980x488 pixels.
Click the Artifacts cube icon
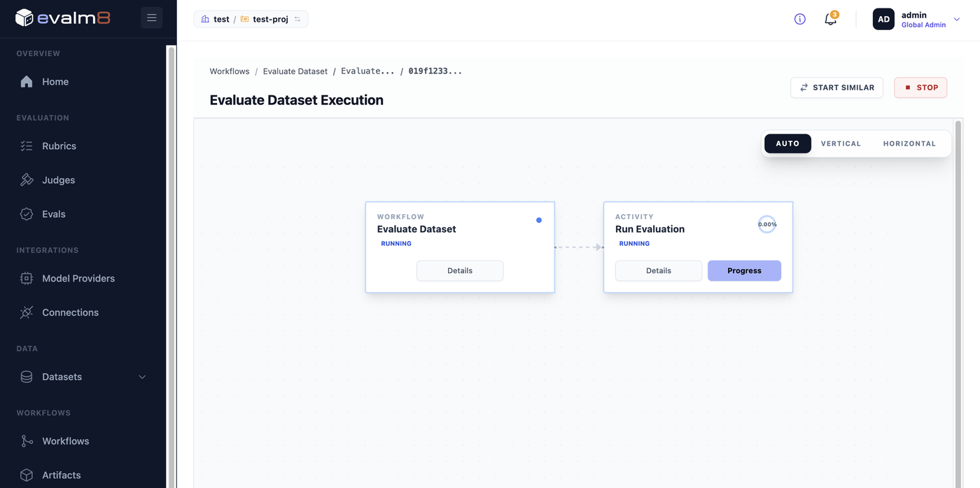pos(27,475)
